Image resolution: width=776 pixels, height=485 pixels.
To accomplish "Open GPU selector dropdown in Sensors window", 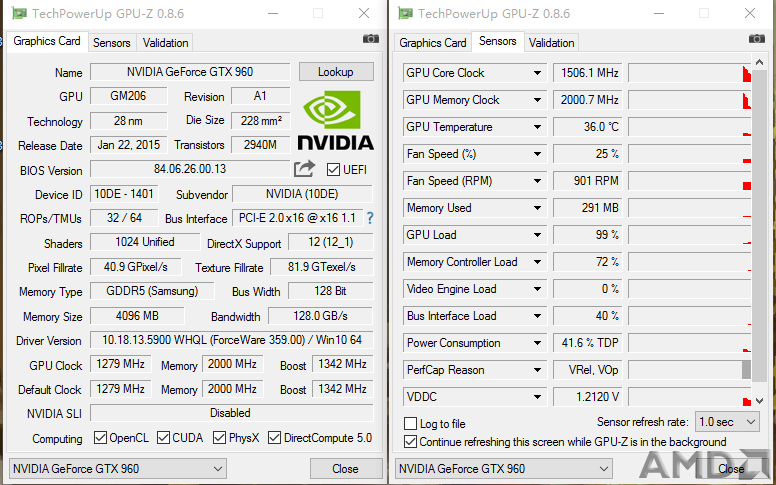I will [504, 468].
